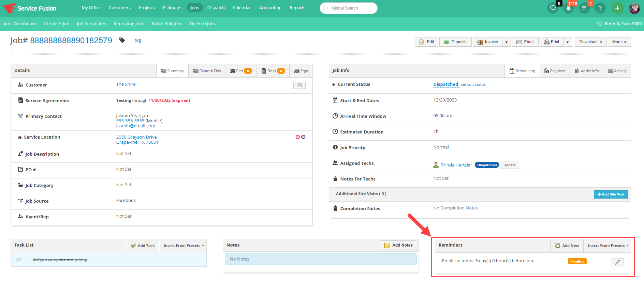Switch to the Summary tab
The width and height of the screenshot is (644, 283).
coord(173,71)
